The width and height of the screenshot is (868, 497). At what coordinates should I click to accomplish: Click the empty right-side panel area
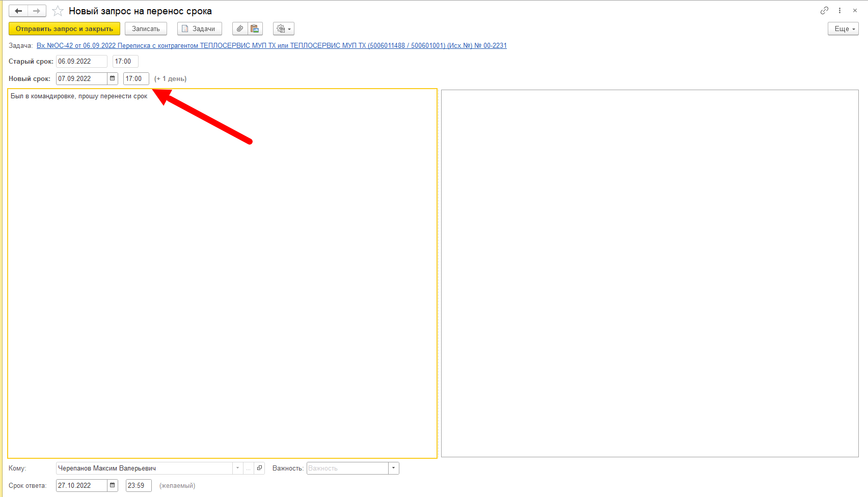(x=649, y=273)
